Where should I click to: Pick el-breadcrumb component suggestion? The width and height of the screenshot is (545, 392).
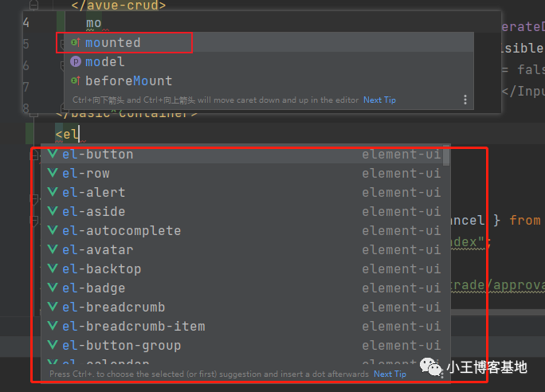point(242,308)
